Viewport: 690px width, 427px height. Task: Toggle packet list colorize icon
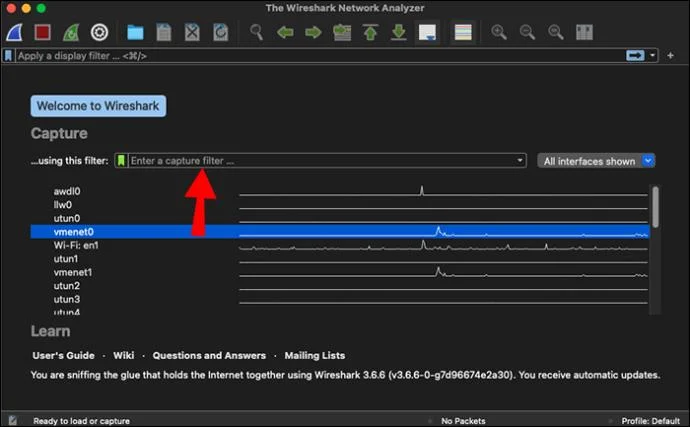463,33
